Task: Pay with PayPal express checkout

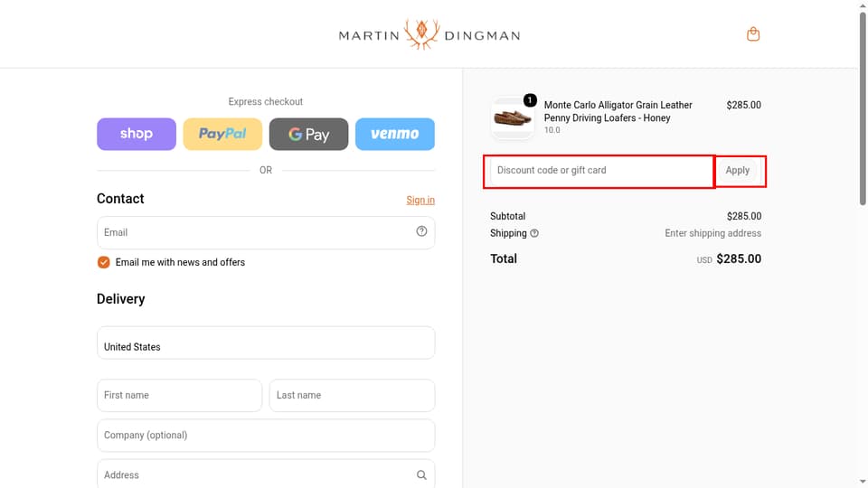Action: tap(222, 134)
